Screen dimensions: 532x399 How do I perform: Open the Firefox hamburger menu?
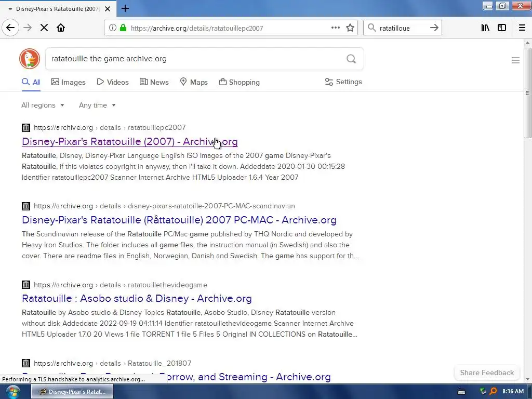pos(522,28)
